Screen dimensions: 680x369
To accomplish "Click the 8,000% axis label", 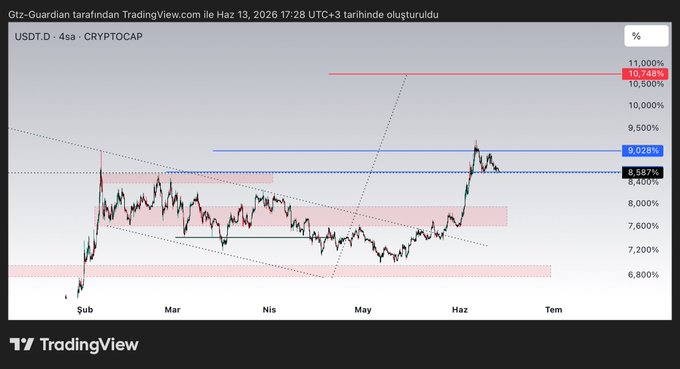I will (643, 203).
